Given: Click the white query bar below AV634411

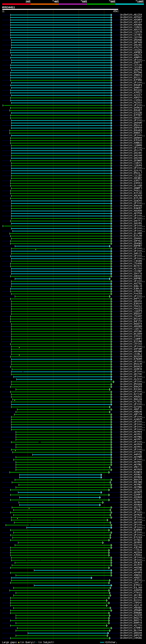Looking at the screenshot, I should pyautogui.click(x=60, y=9).
